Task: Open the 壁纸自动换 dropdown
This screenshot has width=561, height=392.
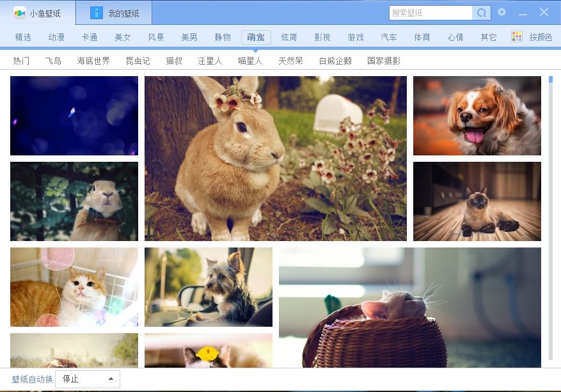Action: click(x=88, y=379)
